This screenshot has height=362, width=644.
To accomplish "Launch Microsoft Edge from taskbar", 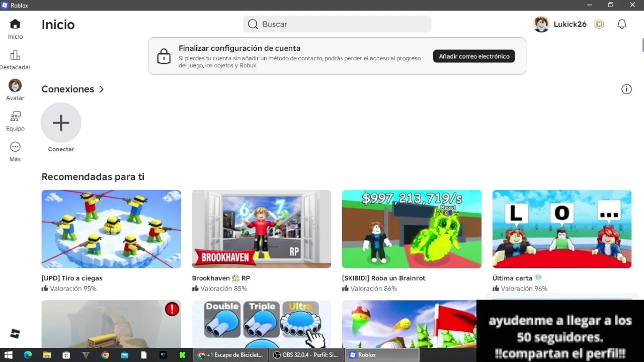I will click(28, 355).
